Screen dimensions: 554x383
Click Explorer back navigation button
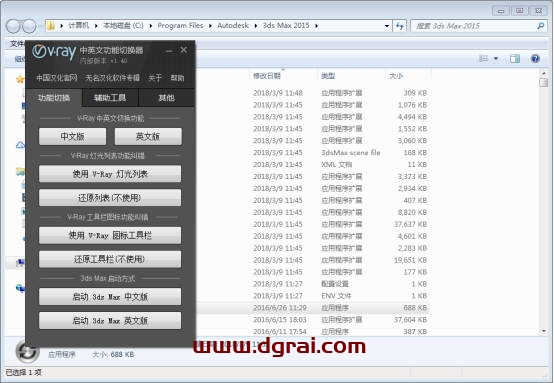pyautogui.click(x=13, y=26)
